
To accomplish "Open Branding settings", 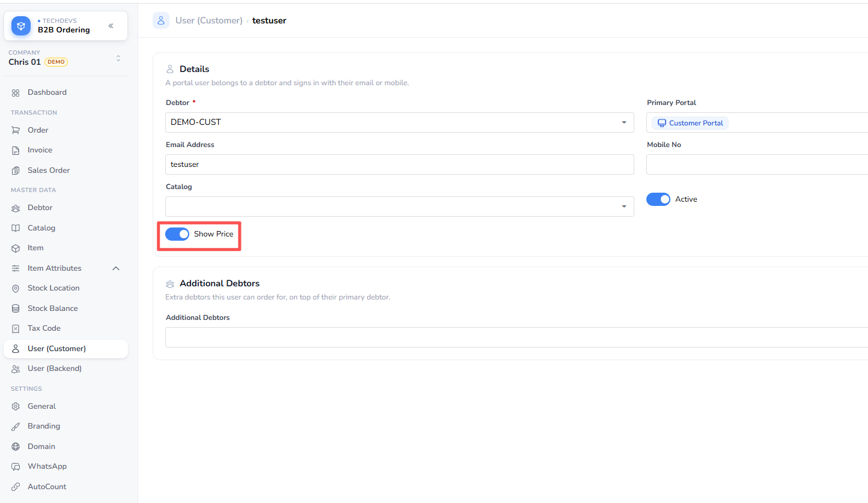I will point(65,426).
